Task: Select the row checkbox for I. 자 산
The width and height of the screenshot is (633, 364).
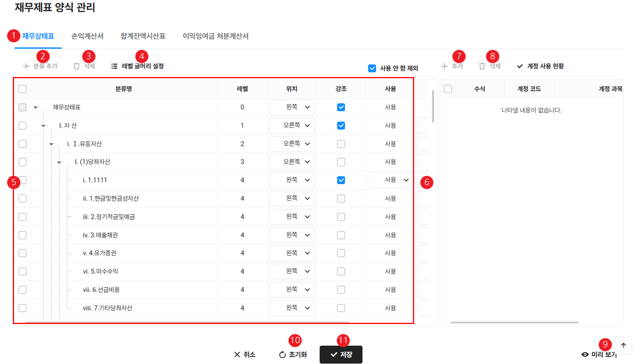Action: click(22, 126)
